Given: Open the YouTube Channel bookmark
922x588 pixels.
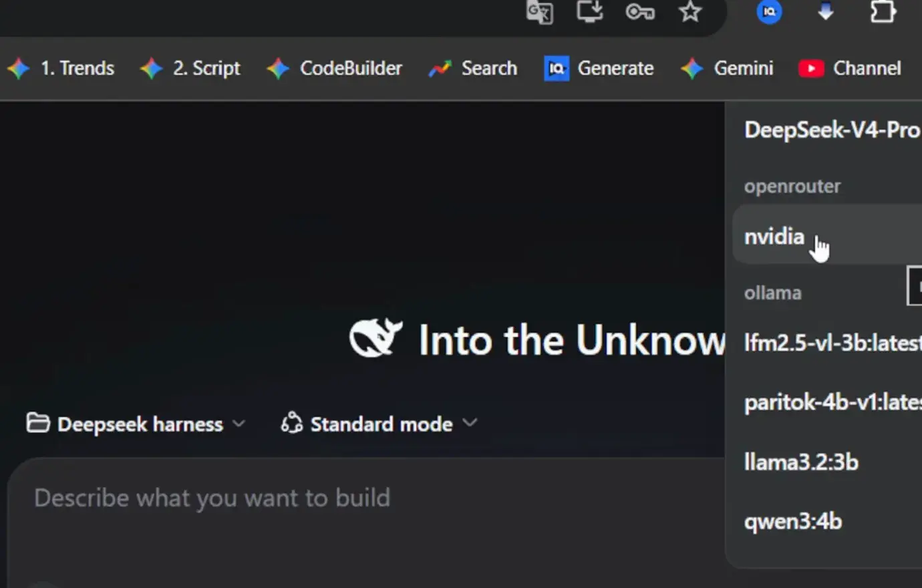Looking at the screenshot, I should pos(850,68).
